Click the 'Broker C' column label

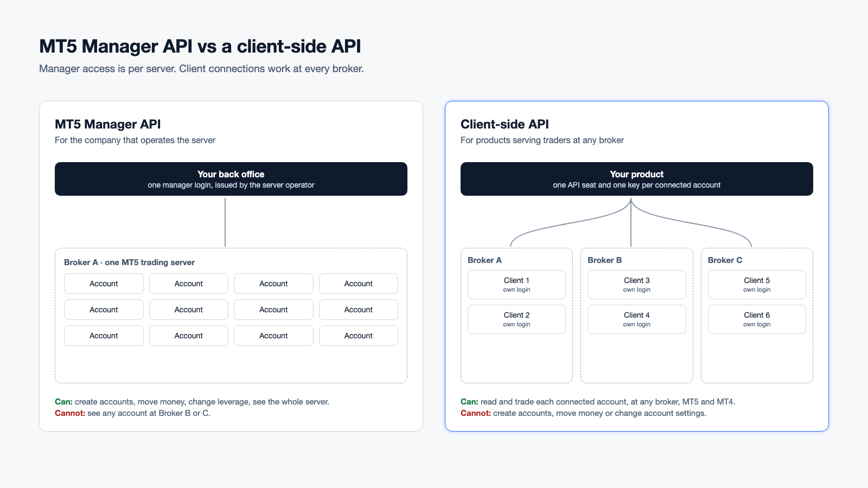[725, 260]
